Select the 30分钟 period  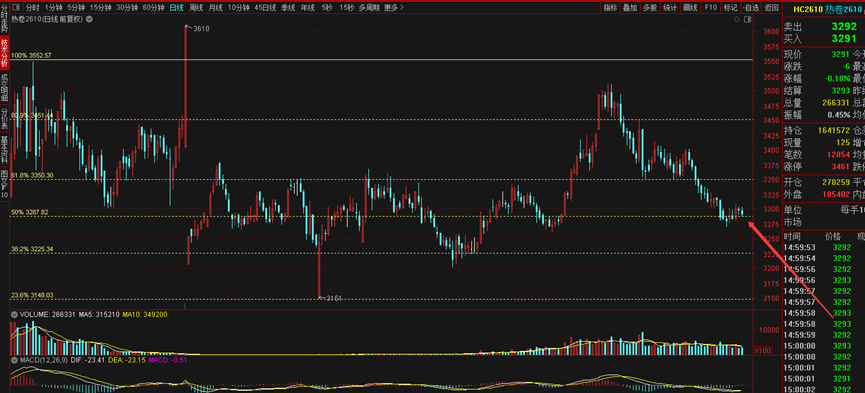(127, 8)
